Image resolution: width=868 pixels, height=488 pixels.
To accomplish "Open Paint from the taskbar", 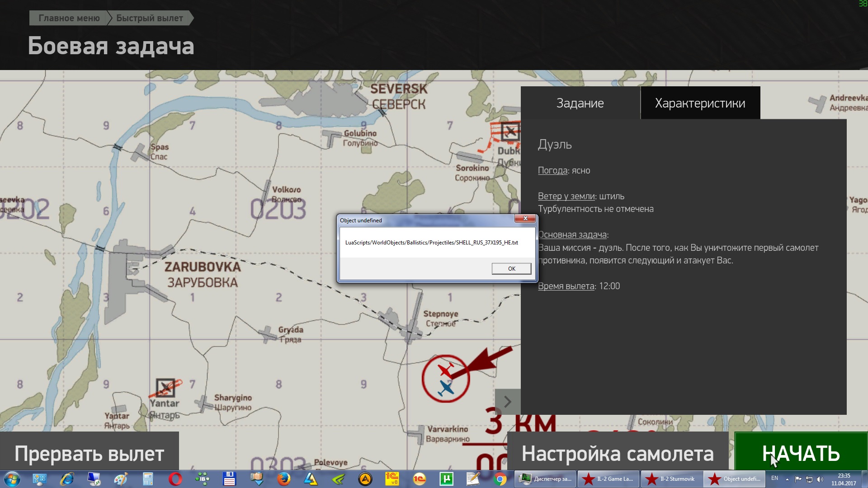I will click(121, 479).
